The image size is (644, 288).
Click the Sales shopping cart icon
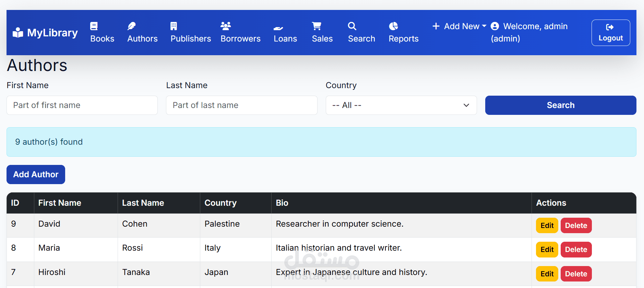point(317,26)
